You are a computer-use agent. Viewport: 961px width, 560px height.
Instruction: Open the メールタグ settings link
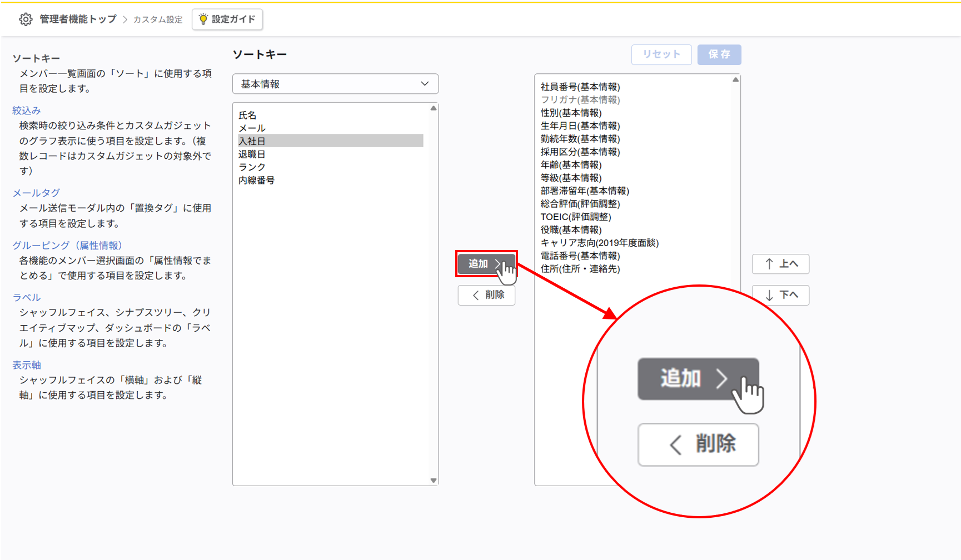[x=36, y=193]
